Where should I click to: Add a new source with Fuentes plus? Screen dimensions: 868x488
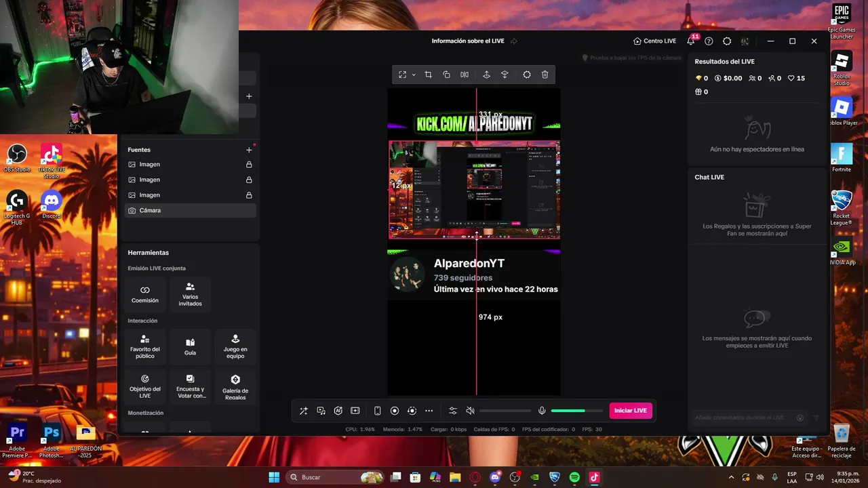tap(249, 150)
